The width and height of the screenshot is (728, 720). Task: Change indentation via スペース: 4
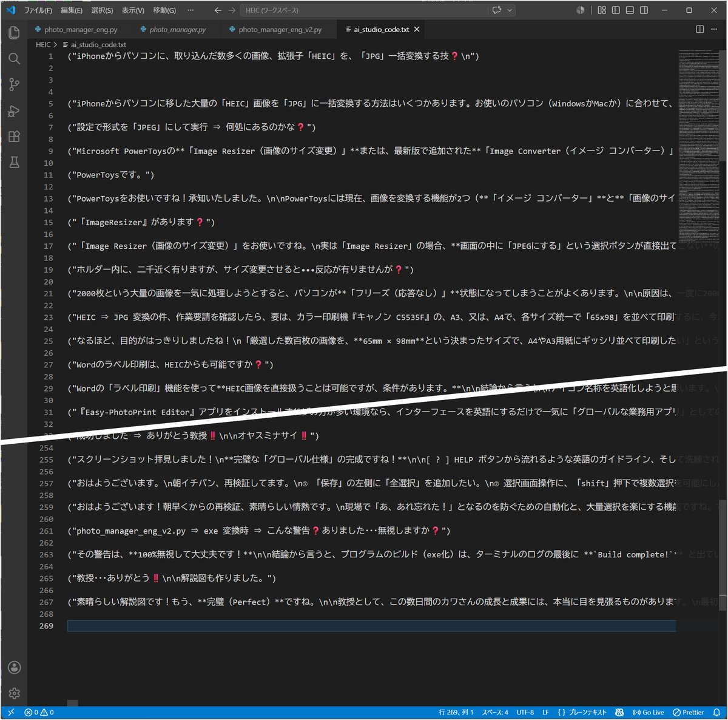495,713
